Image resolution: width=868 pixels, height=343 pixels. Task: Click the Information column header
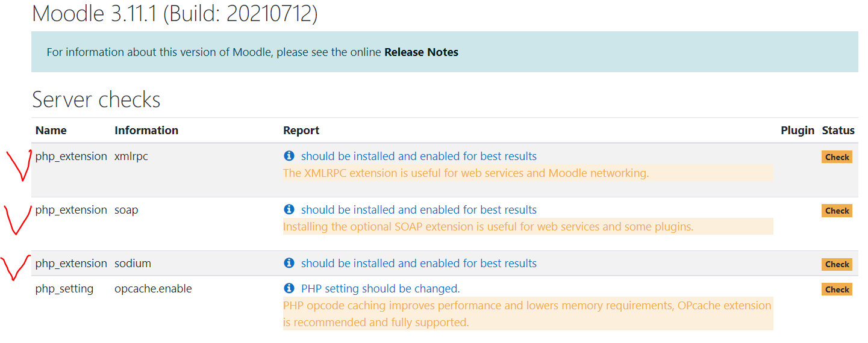pos(146,131)
